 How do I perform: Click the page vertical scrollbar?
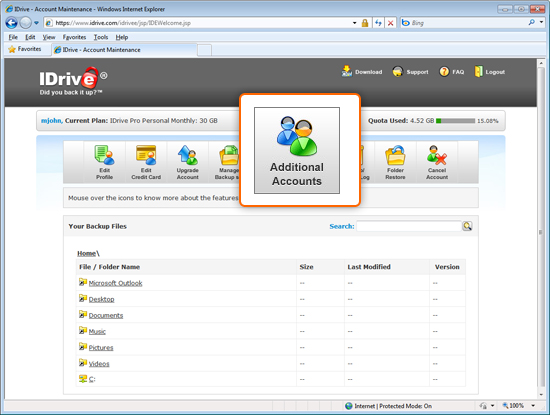(541, 229)
